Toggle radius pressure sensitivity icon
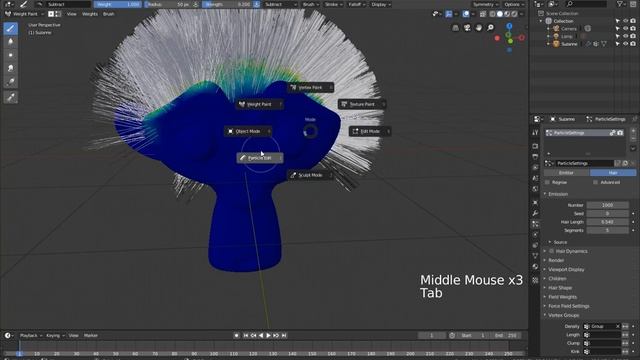640x360 pixels. click(195, 4)
